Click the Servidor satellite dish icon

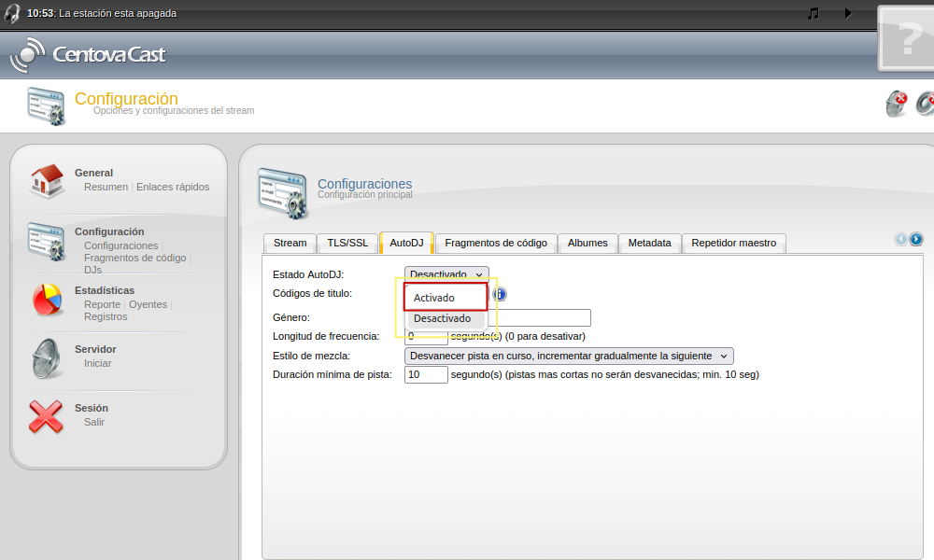[46, 357]
